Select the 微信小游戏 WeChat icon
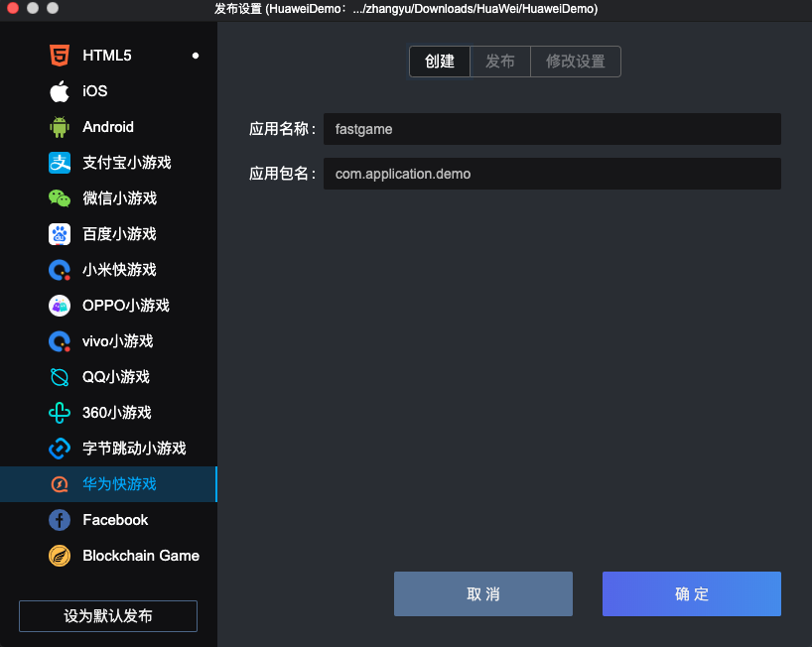 [60, 198]
